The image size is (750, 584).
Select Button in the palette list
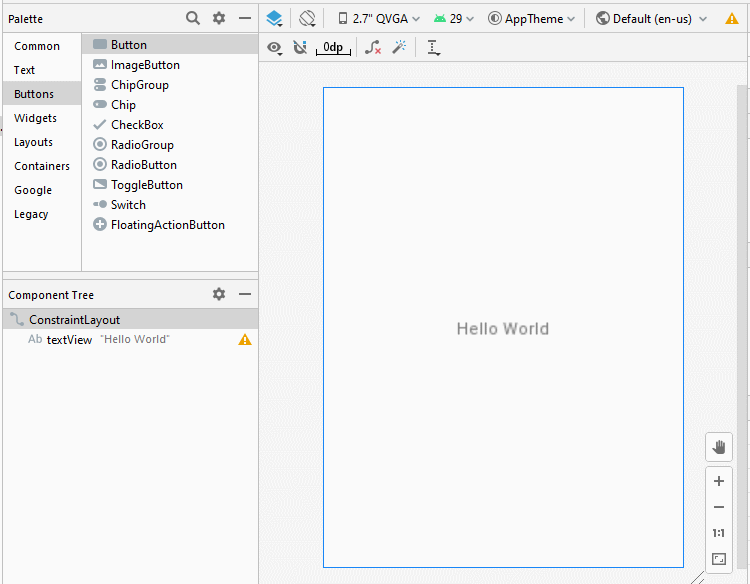(x=170, y=44)
